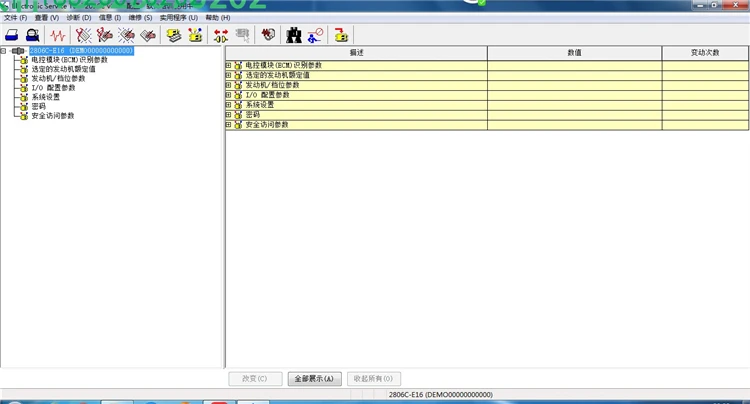Open the 诊断 (D) menu
The height and width of the screenshot is (404, 750).
tap(79, 18)
